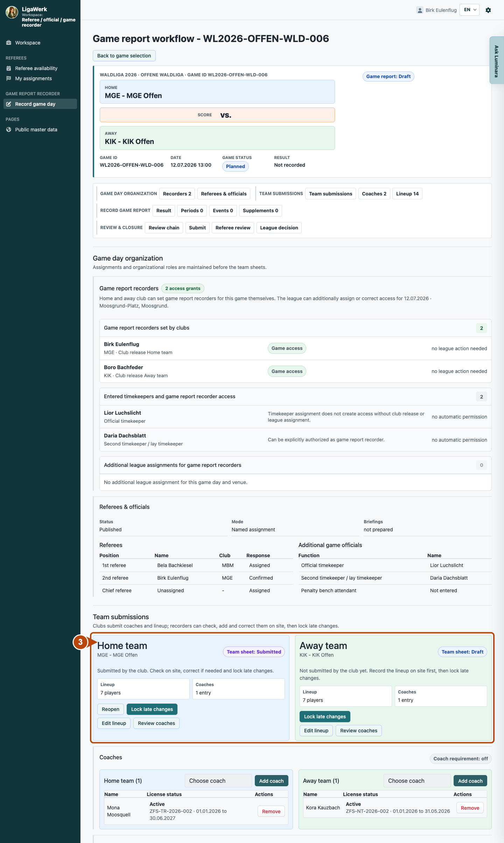Go back to game selection
504x843 pixels.
[124, 56]
